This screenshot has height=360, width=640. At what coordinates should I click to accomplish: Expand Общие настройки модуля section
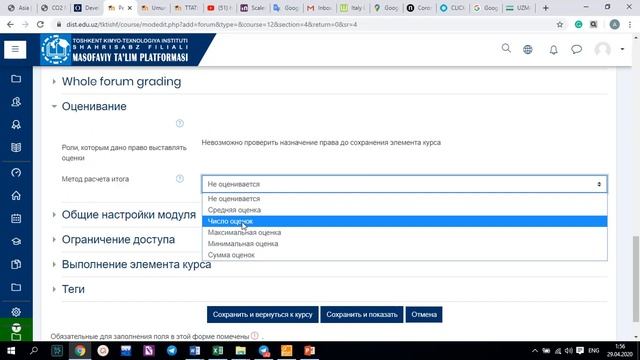[129, 215]
